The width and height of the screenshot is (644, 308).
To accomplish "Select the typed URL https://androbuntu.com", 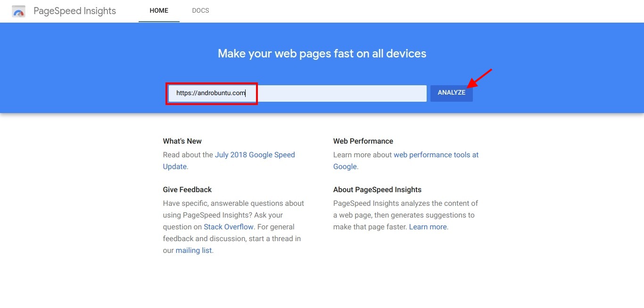I will click(211, 93).
